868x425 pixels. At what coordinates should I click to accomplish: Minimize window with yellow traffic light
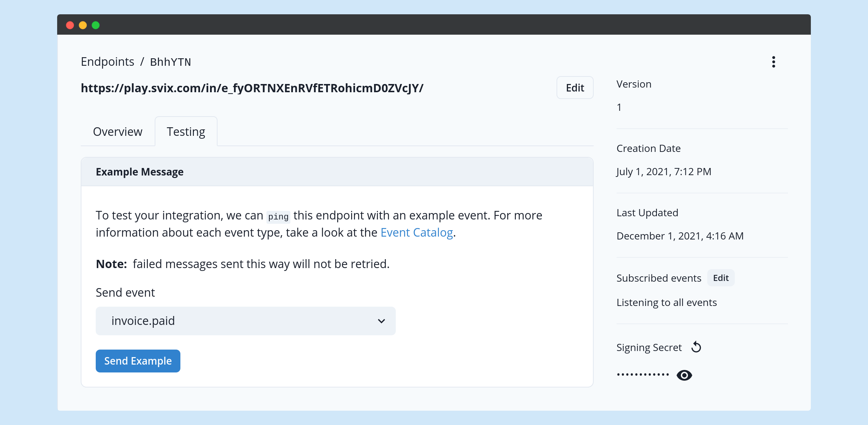(83, 25)
